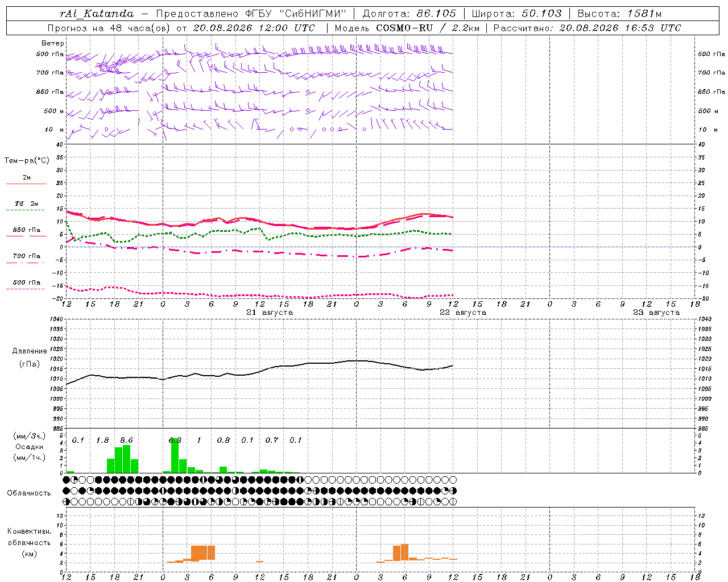Click the Конвективн. облачность panel label
This screenshot has width=728, height=582.
(29, 542)
